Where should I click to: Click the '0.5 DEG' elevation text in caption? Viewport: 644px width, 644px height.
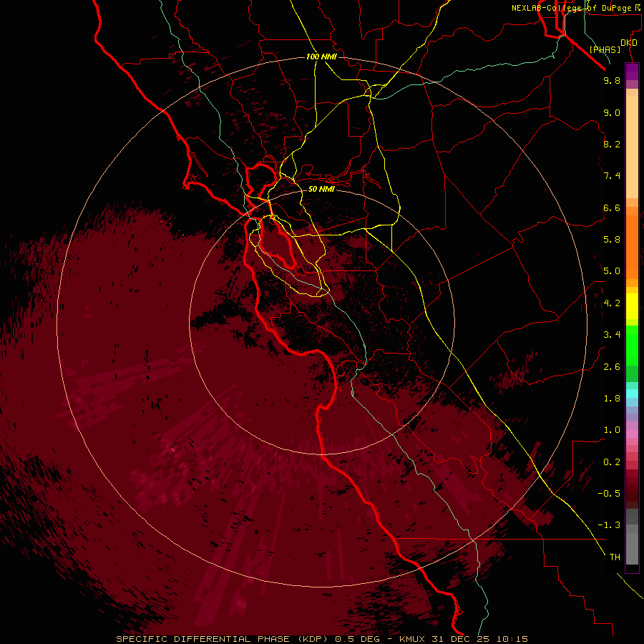click(x=357, y=639)
